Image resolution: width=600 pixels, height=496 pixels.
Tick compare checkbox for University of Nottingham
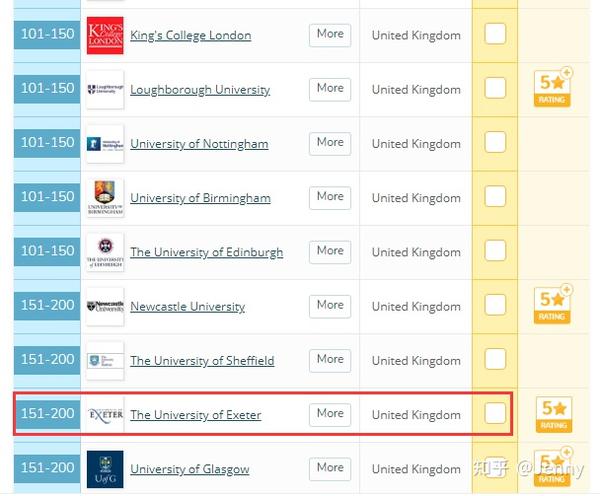tap(495, 142)
